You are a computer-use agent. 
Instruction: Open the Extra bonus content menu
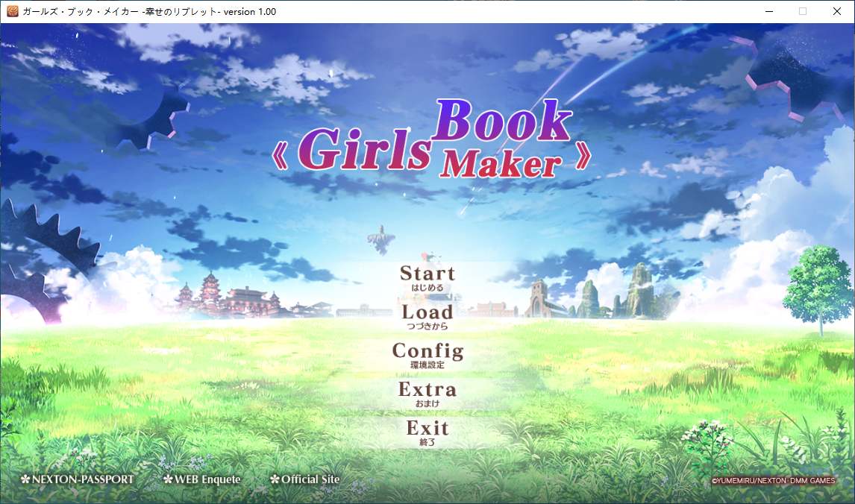tap(427, 394)
